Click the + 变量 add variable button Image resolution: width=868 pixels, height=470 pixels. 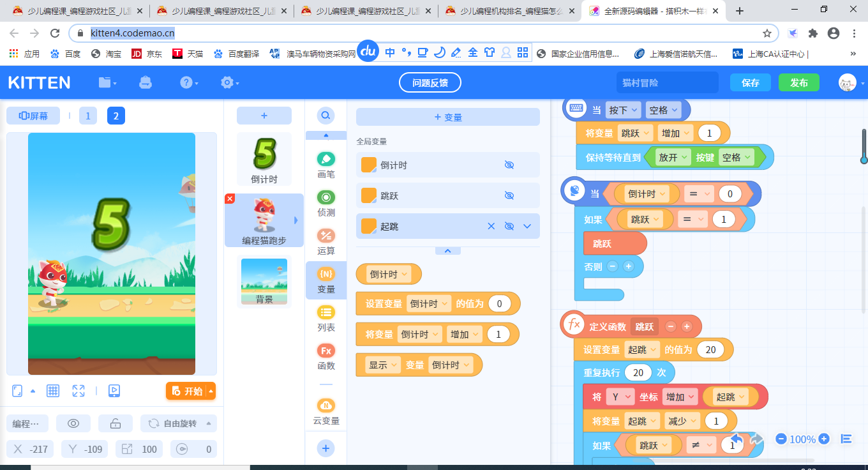(448, 117)
